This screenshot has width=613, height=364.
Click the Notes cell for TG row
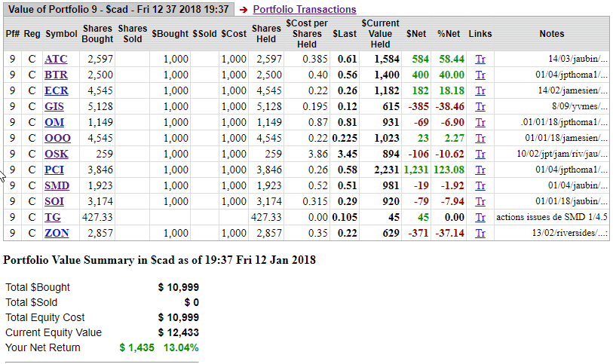[x=551, y=217]
